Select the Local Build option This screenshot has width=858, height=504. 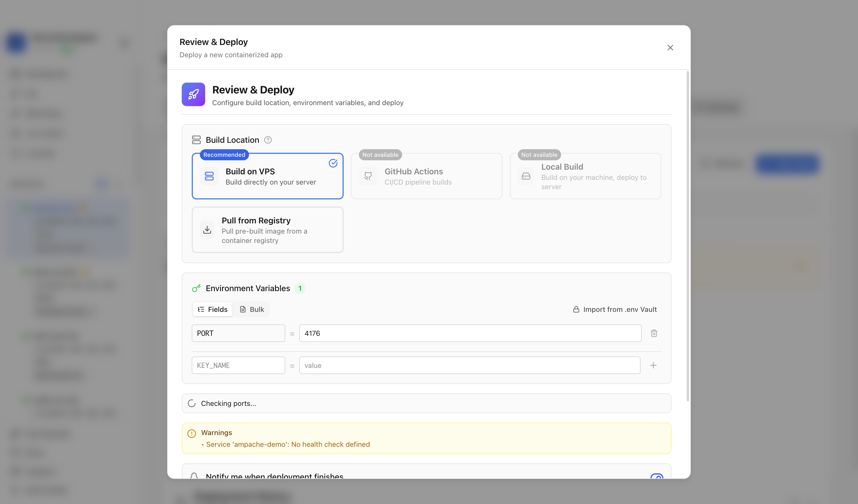(585, 176)
